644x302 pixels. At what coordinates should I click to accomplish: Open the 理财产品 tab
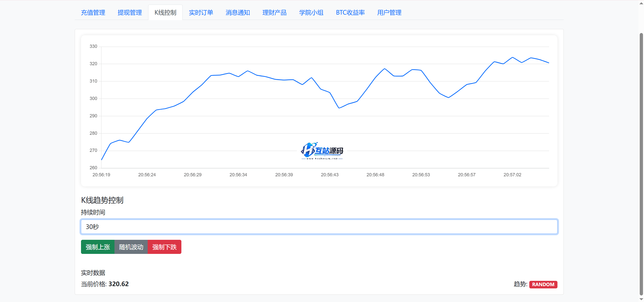tap(274, 13)
